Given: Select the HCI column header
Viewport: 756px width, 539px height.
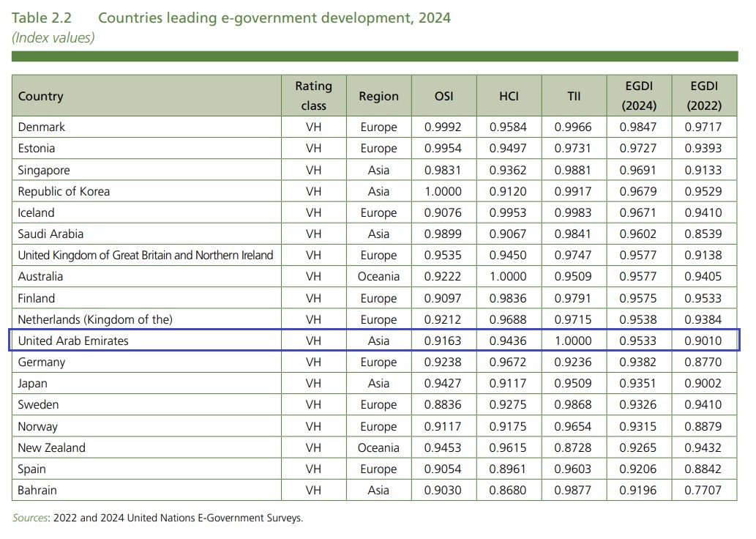Looking at the screenshot, I should pyautogui.click(x=508, y=96).
